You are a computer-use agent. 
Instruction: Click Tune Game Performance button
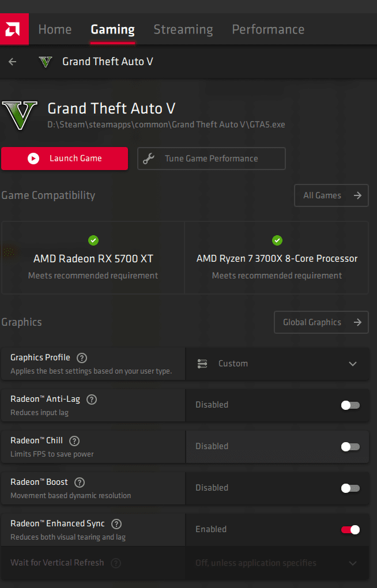tap(211, 159)
